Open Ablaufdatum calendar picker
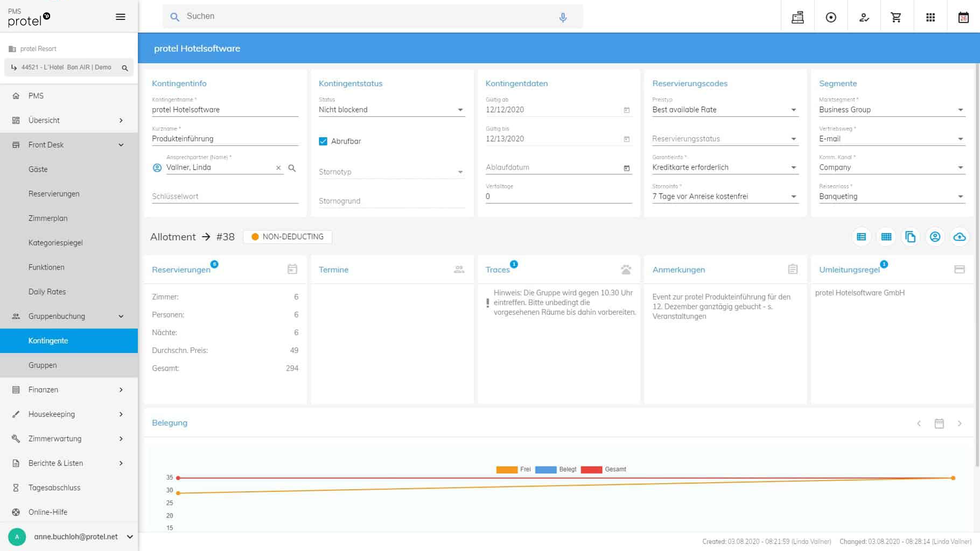This screenshot has height=551, width=980. point(627,168)
